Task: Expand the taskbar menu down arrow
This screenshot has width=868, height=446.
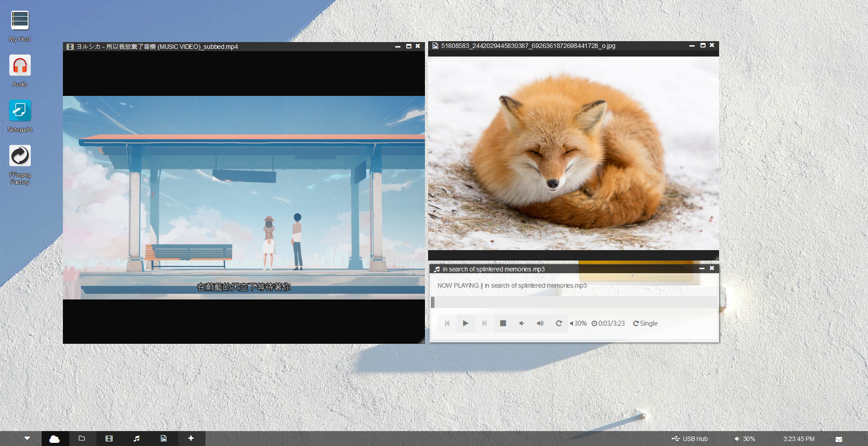Action: click(x=27, y=438)
